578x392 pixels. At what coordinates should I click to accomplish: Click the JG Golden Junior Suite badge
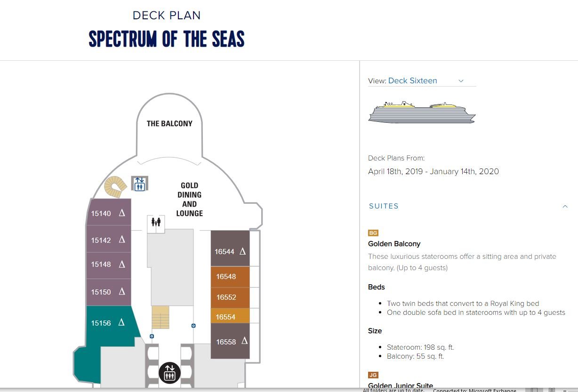(373, 375)
